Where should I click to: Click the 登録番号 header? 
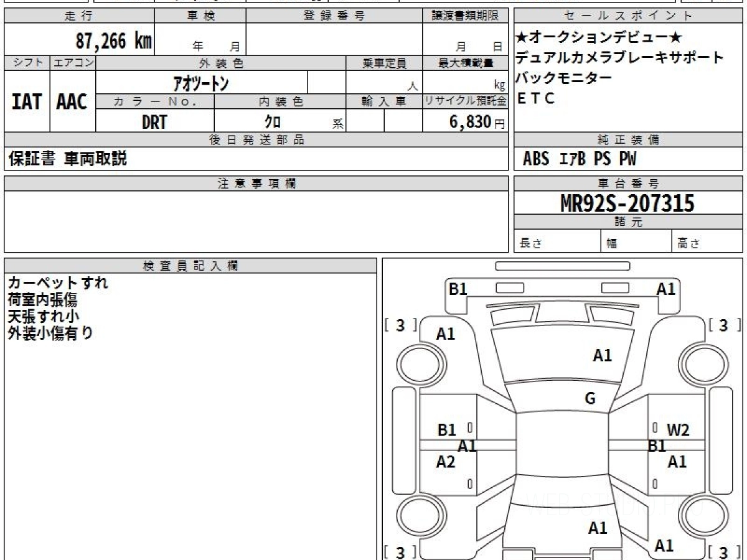[x=334, y=16]
